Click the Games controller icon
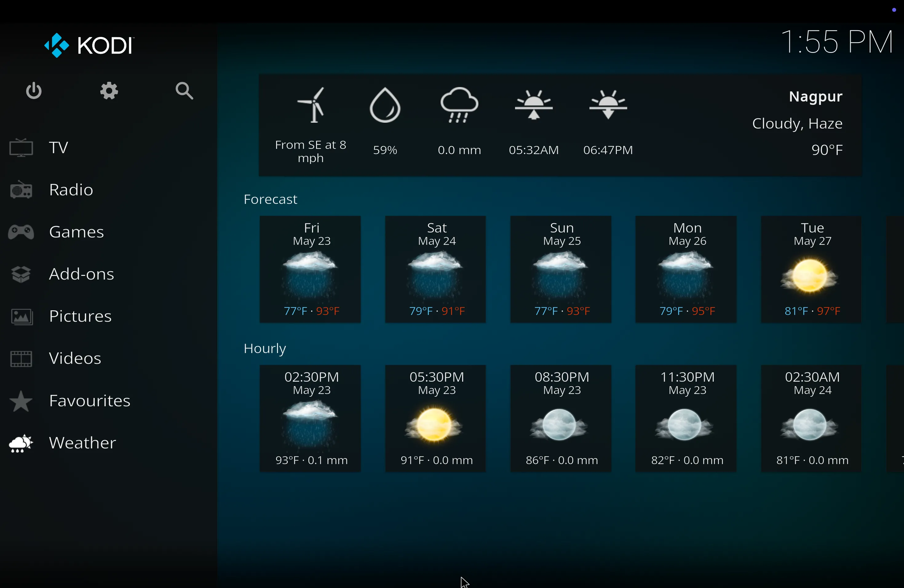904x588 pixels. 21,232
